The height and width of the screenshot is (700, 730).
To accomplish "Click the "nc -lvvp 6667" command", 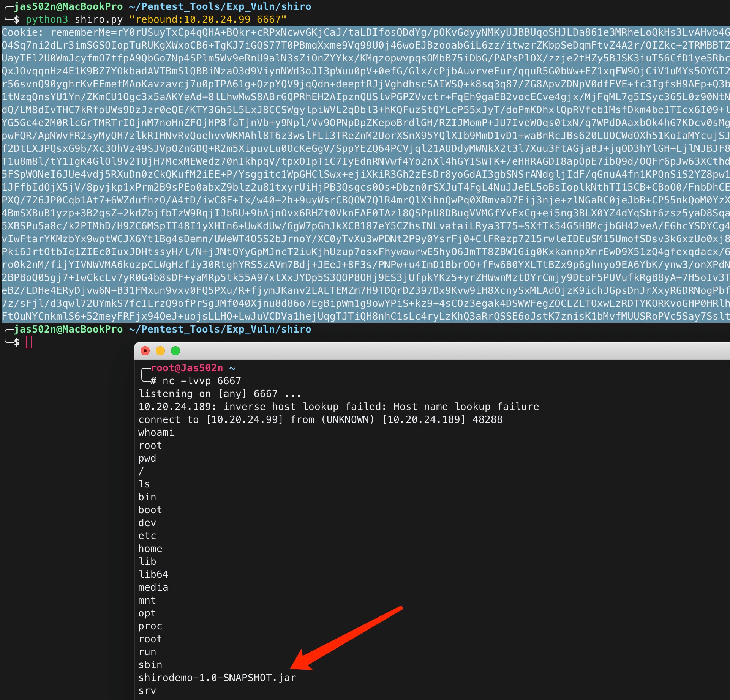I will (202, 381).
